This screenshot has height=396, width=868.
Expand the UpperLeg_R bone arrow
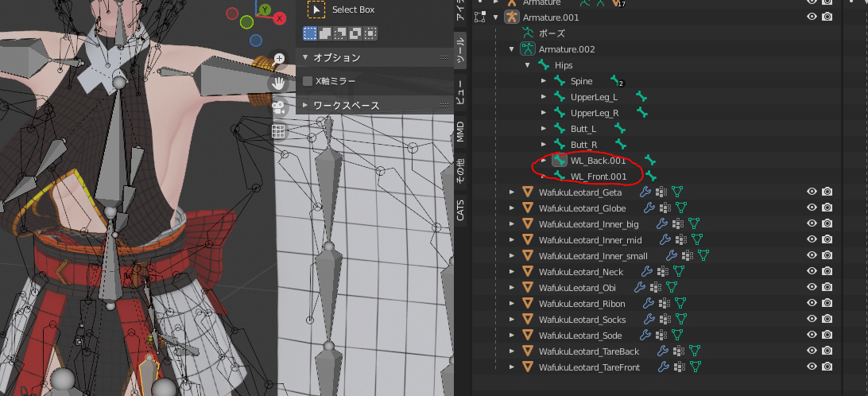pyautogui.click(x=544, y=113)
